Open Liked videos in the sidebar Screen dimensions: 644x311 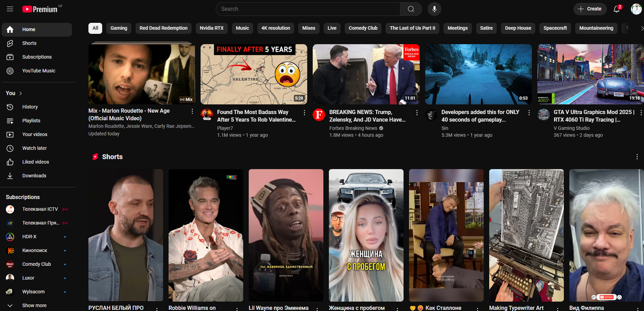(37, 162)
